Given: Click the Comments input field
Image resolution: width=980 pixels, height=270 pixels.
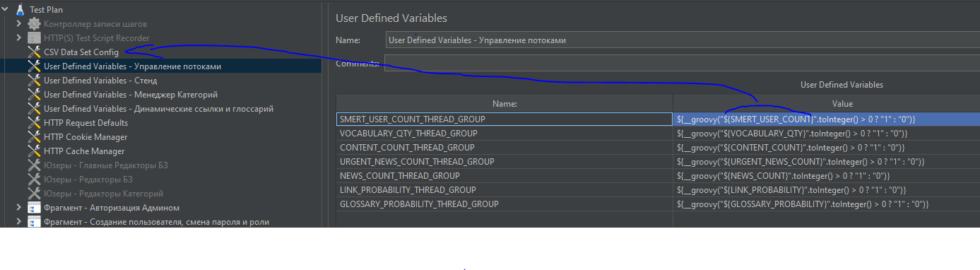Looking at the screenshot, I should pyautogui.click(x=683, y=64).
